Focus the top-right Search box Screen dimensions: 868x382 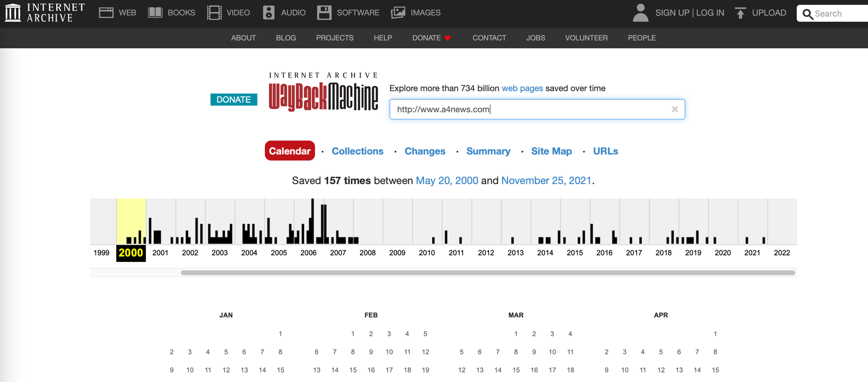832,13
